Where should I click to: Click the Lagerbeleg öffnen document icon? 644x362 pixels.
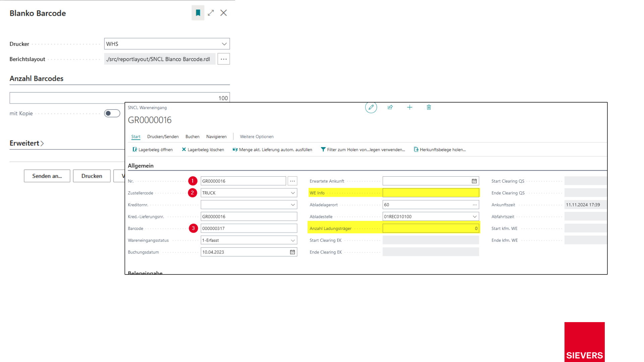(135, 149)
